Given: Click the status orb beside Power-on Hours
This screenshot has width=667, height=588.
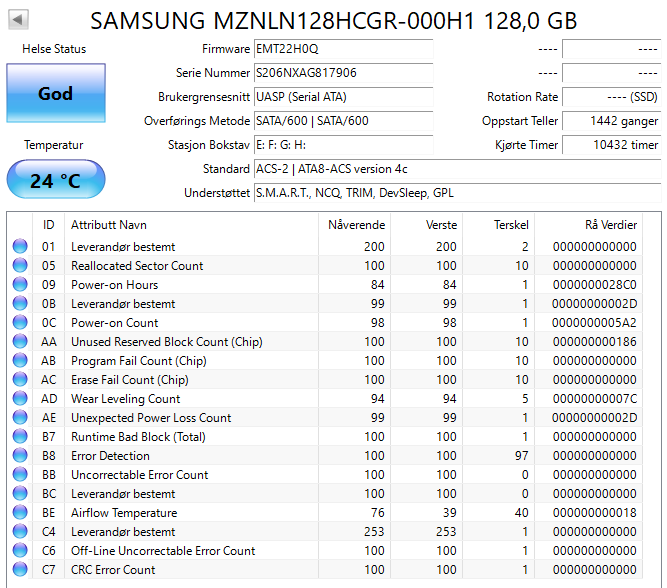Looking at the screenshot, I should click(x=20, y=285).
